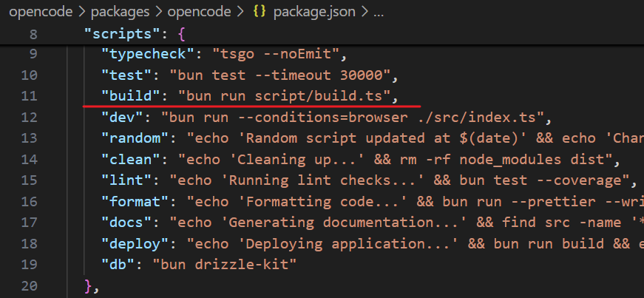Screen dimensions: 644x298
Task: Click the JSON braces file icon in breadcrumb
Action: pyautogui.click(x=260, y=12)
